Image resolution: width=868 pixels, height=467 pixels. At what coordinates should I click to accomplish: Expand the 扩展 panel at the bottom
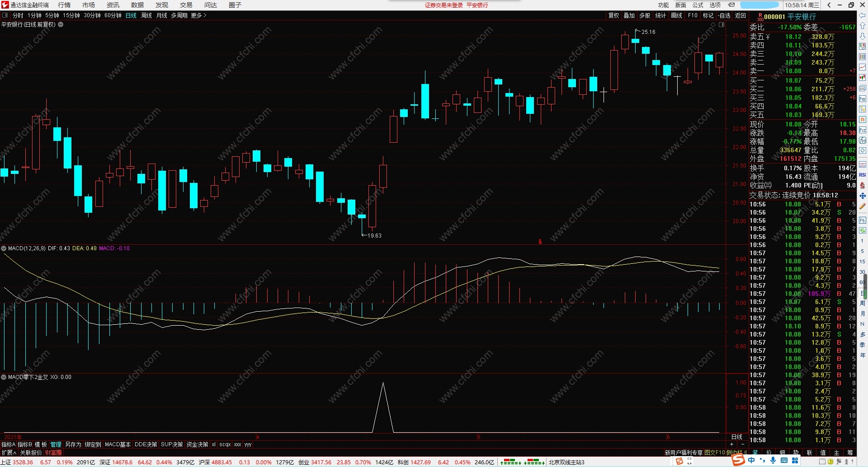(x=9, y=453)
